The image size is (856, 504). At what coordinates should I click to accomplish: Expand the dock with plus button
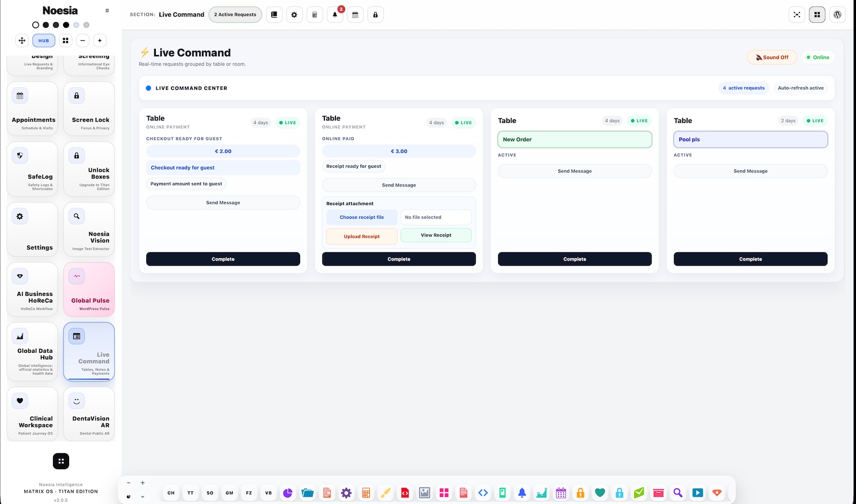143,483
